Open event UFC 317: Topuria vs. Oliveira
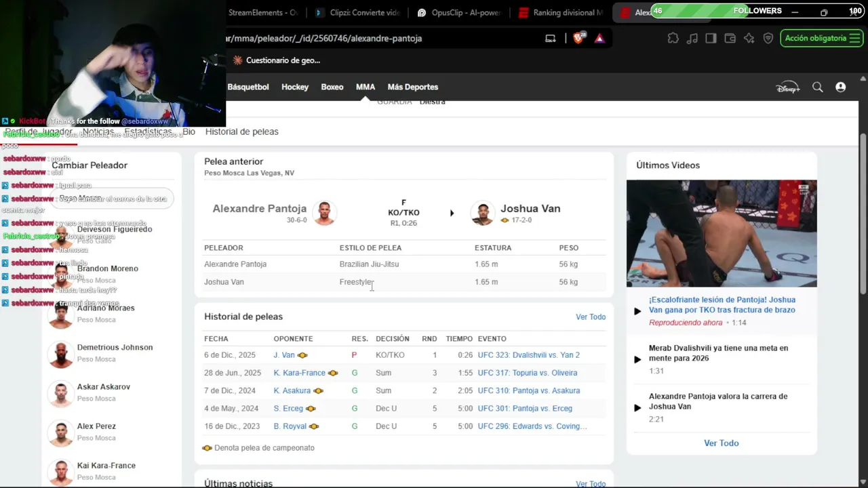 pos(528,373)
